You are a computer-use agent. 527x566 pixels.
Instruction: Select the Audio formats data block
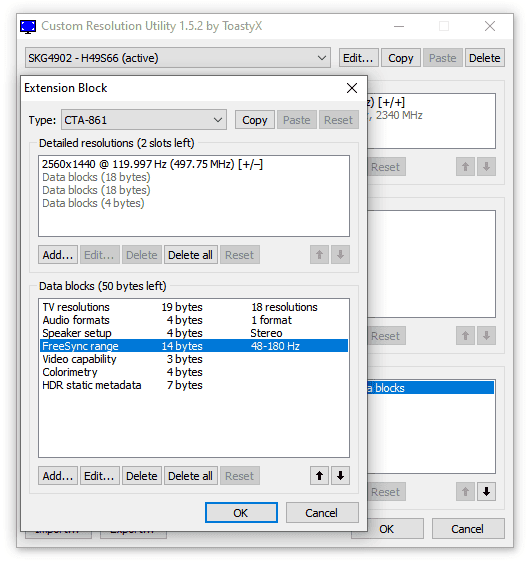(194, 320)
